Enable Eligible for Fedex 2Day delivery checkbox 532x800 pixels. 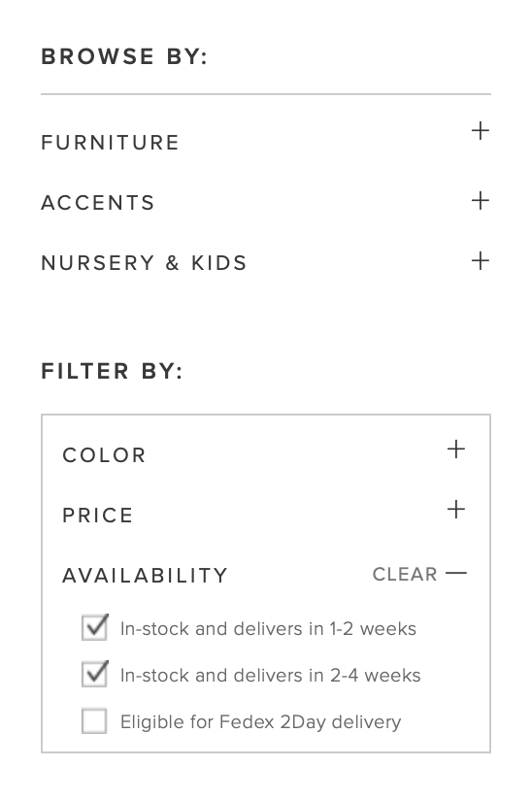(x=94, y=721)
